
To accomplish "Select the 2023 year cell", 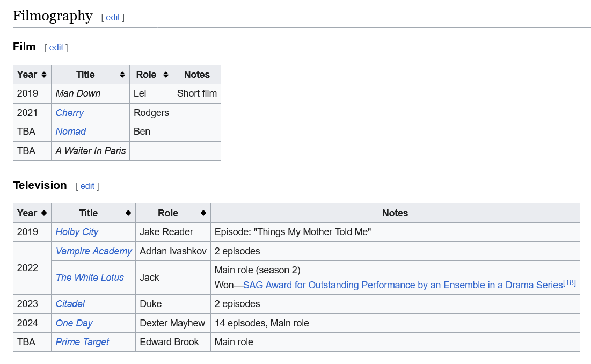I will (32, 304).
